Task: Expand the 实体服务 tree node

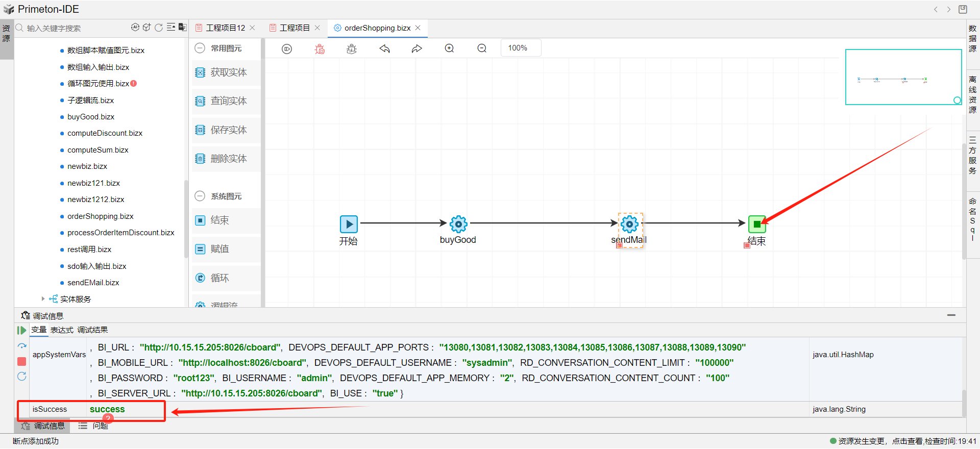Action: coord(43,299)
